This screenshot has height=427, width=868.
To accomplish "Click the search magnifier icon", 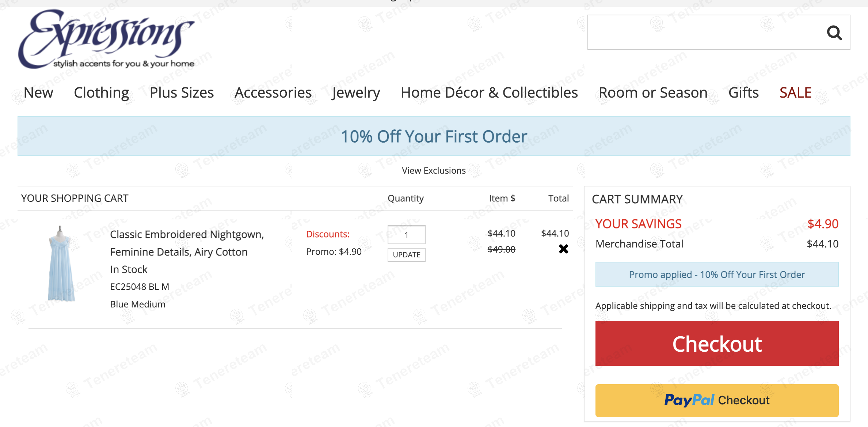I will [834, 33].
